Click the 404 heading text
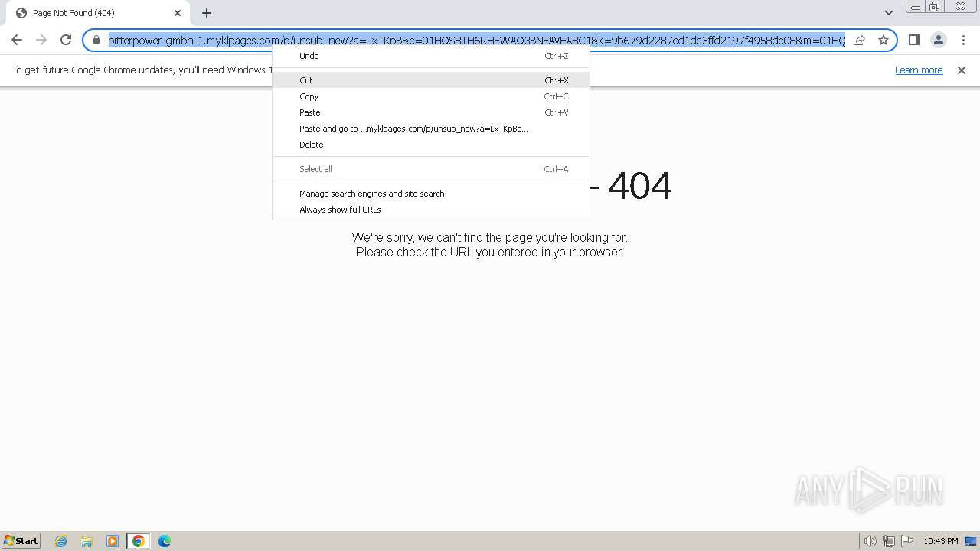The width and height of the screenshot is (980, 551). (639, 186)
